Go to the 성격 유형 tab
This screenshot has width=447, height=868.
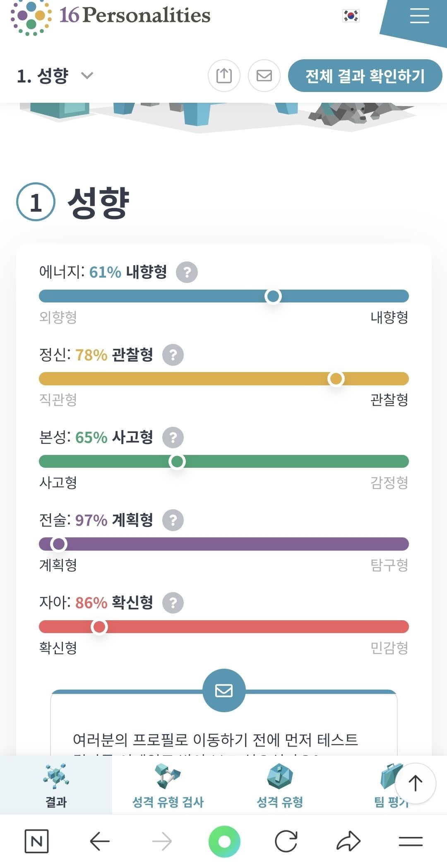coord(280,785)
